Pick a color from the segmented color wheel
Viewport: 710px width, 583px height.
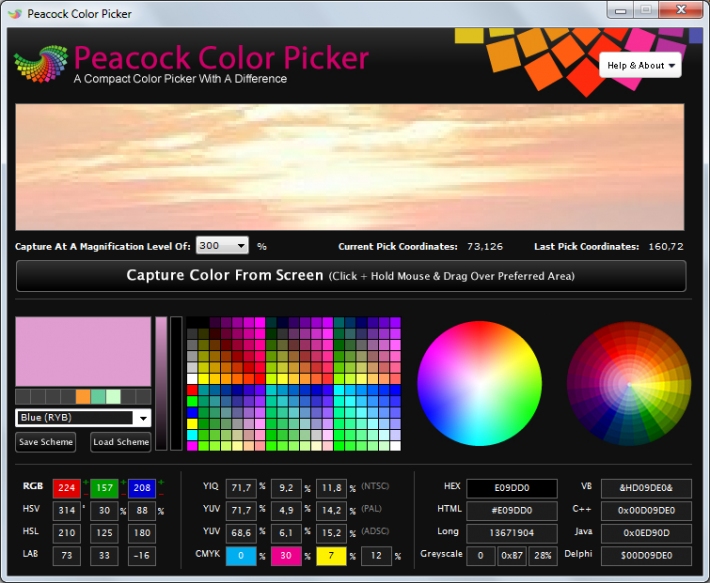coord(629,383)
